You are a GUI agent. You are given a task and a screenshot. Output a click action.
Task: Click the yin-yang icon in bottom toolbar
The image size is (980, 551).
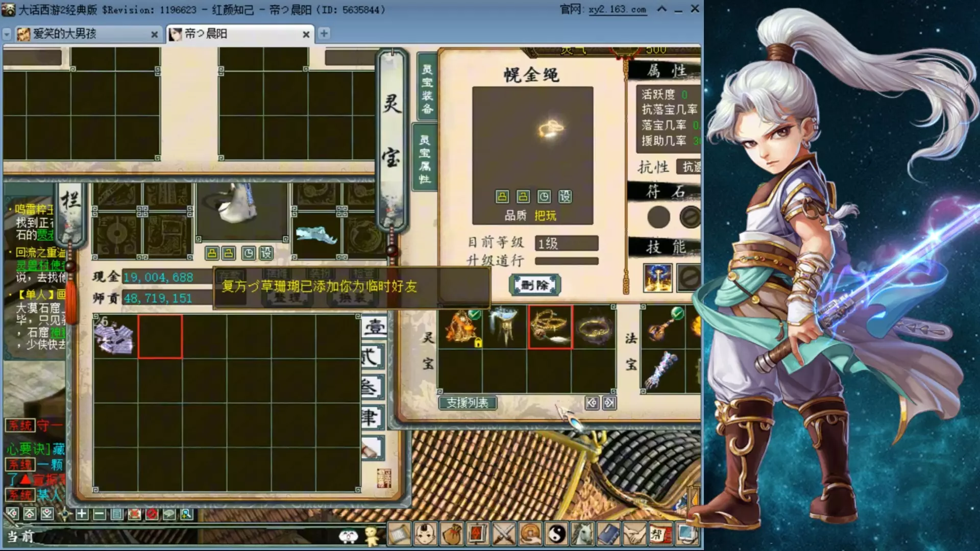(x=557, y=534)
